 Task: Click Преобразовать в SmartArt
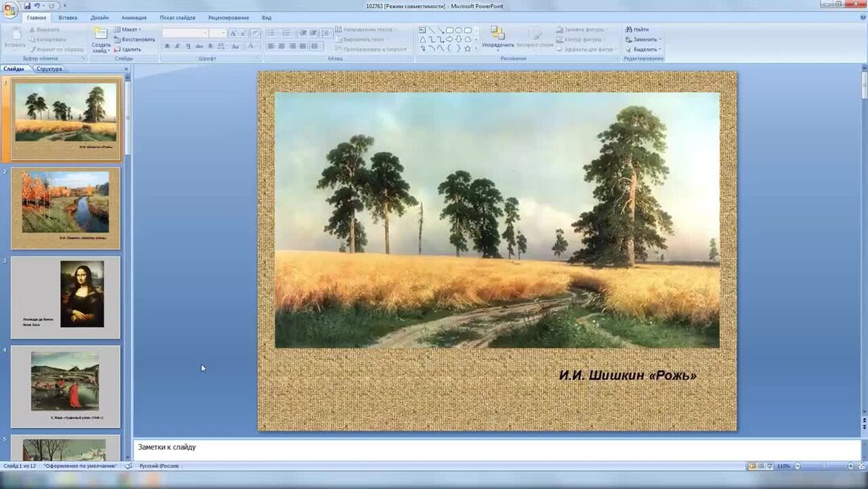(371, 49)
